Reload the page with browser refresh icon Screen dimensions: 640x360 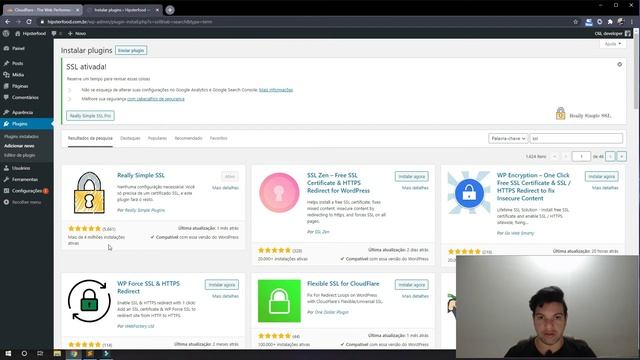click(29, 22)
